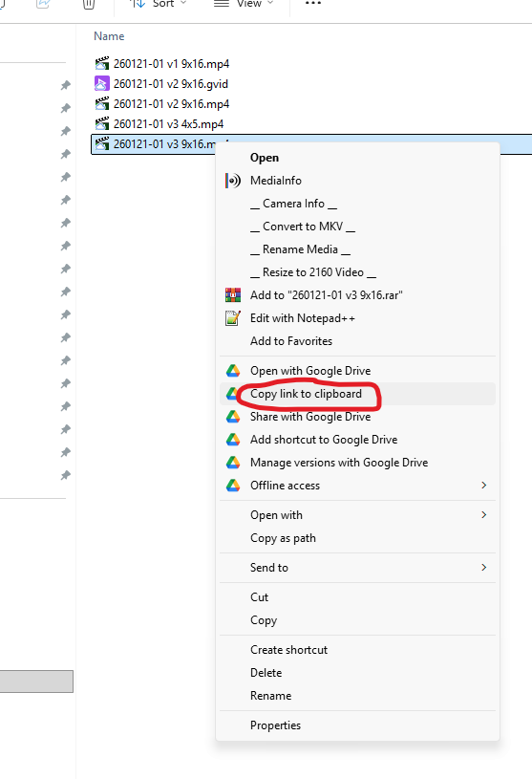This screenshot has width=532, height=779.
Task: Select Edit with Notepad++
Action: coord(357,318)
